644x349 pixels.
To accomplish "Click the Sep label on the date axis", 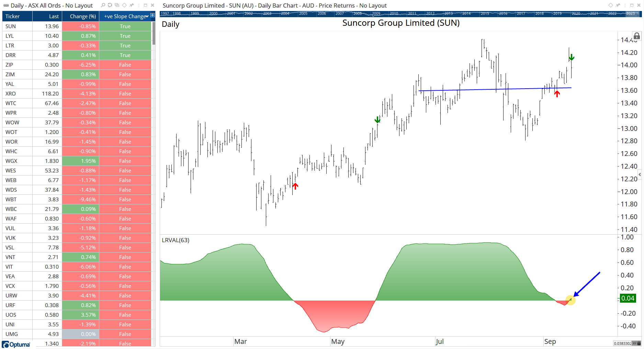I will tap(550, 341).
